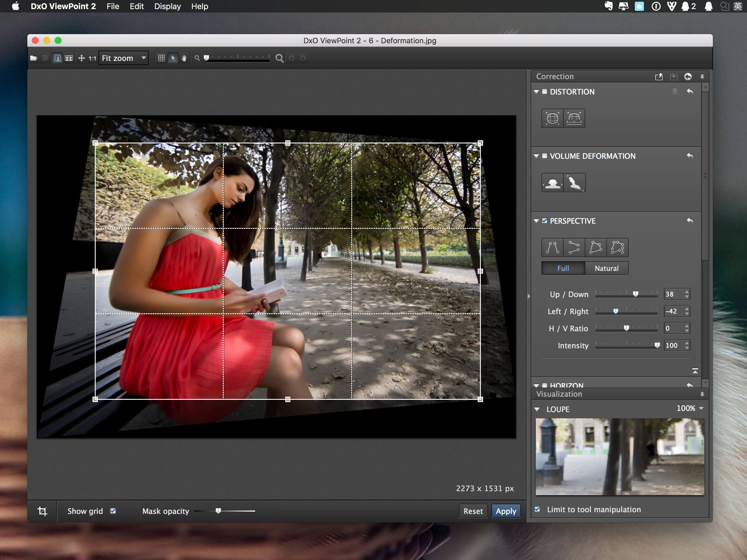Image resolution: width=747 pixels, height=560 pixels.
Task: Select the force horizontal parallels tool
Action: click(574, 248)
